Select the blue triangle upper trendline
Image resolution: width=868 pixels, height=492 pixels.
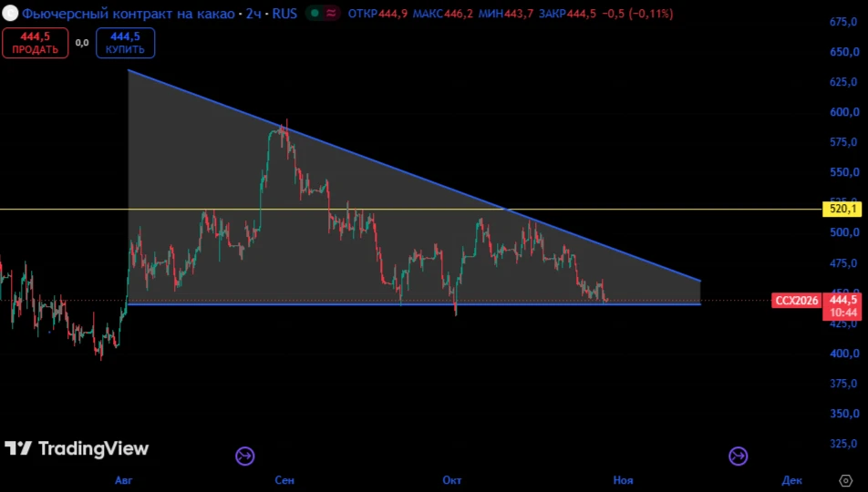tap(414, 176)
